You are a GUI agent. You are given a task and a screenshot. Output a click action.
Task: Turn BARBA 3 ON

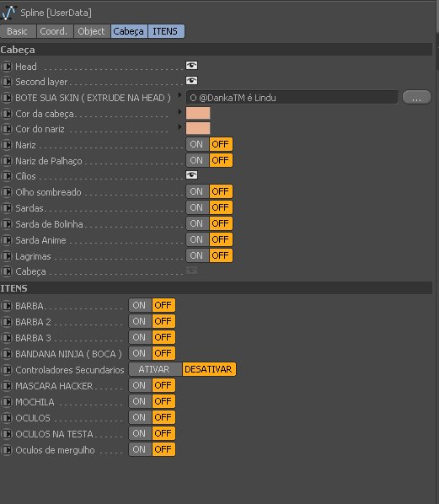[x=140, y=337]
